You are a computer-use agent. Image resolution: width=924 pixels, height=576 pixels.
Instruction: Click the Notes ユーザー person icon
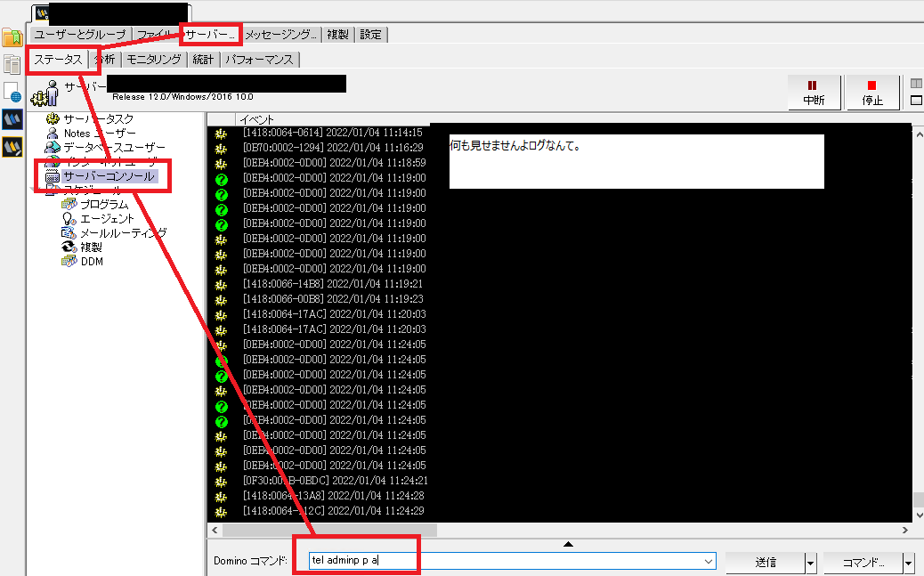pos(53,134)
